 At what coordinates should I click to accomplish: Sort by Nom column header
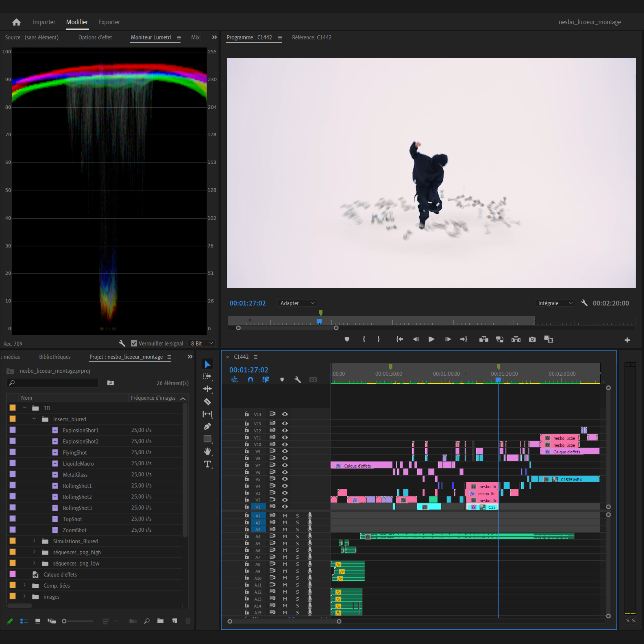point(27,398)
